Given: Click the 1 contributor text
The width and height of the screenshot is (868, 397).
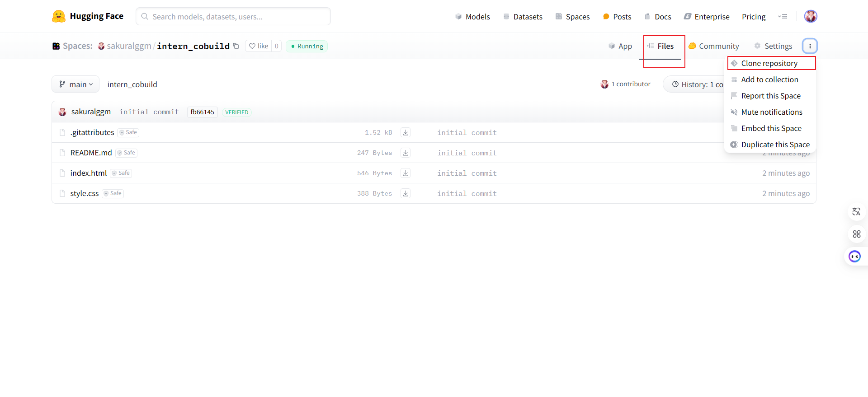Looking at the screenshot, I should (x=631, y=84).
